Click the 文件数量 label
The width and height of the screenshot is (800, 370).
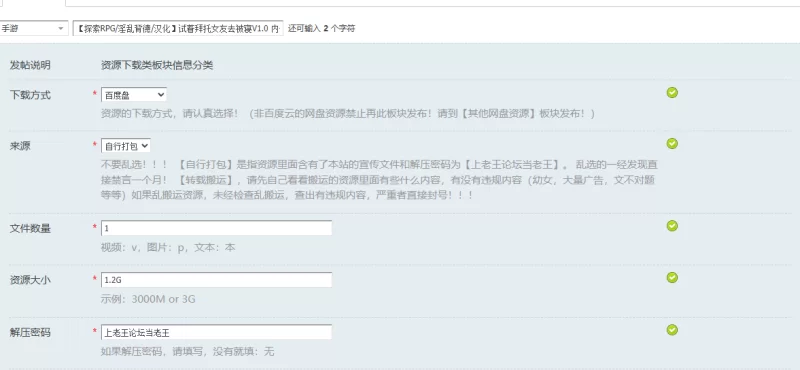(x=30, y=229)
